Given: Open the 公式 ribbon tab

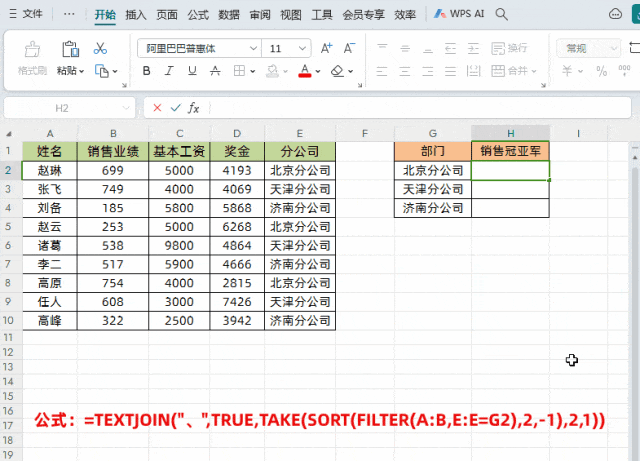Looking at the screenshot, I should pyautogui.click(x=198, y=15).
